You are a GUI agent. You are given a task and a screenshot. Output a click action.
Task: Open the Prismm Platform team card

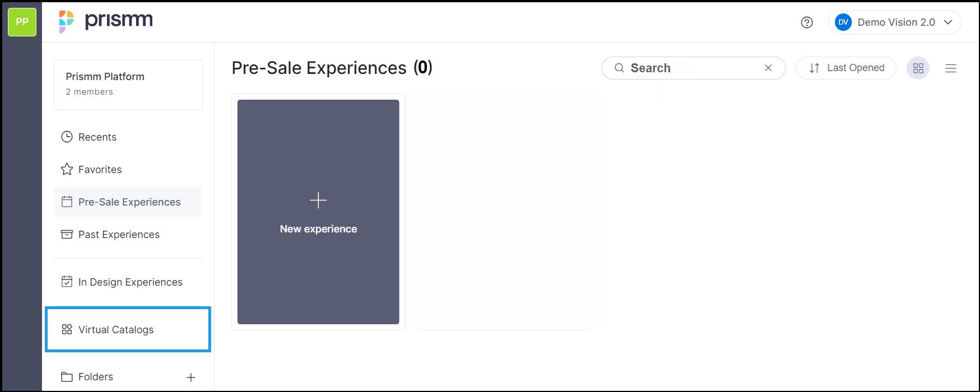[128, 85]
